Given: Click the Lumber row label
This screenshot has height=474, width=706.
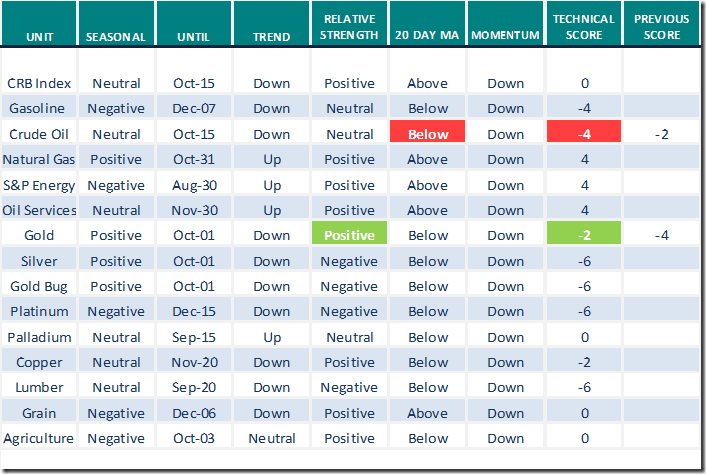Looking at the screenshot, I should pyautogui.click(x=39, y=387).
